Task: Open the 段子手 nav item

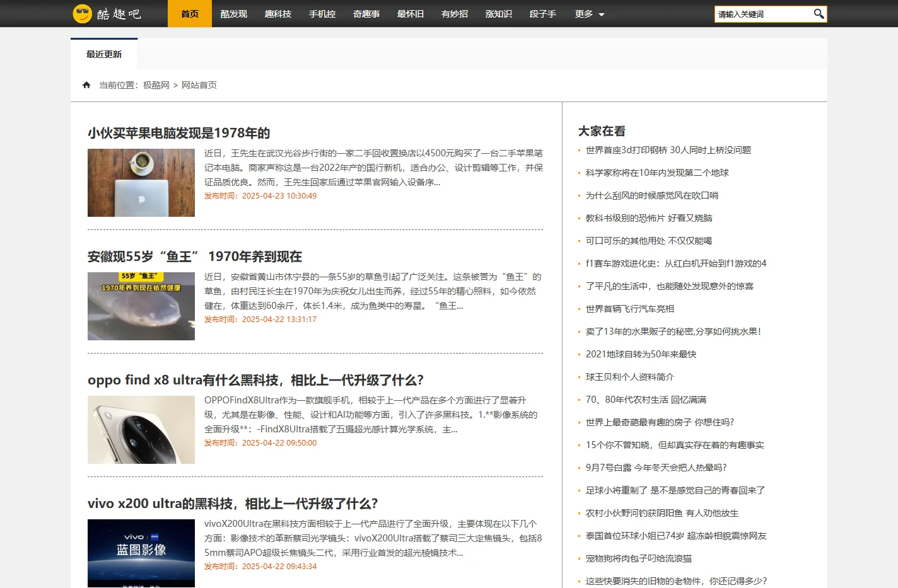Action: (x=543, y=14)
